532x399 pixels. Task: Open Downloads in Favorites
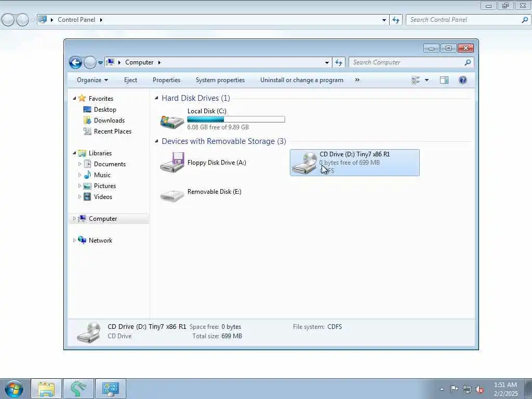point(109,121)
